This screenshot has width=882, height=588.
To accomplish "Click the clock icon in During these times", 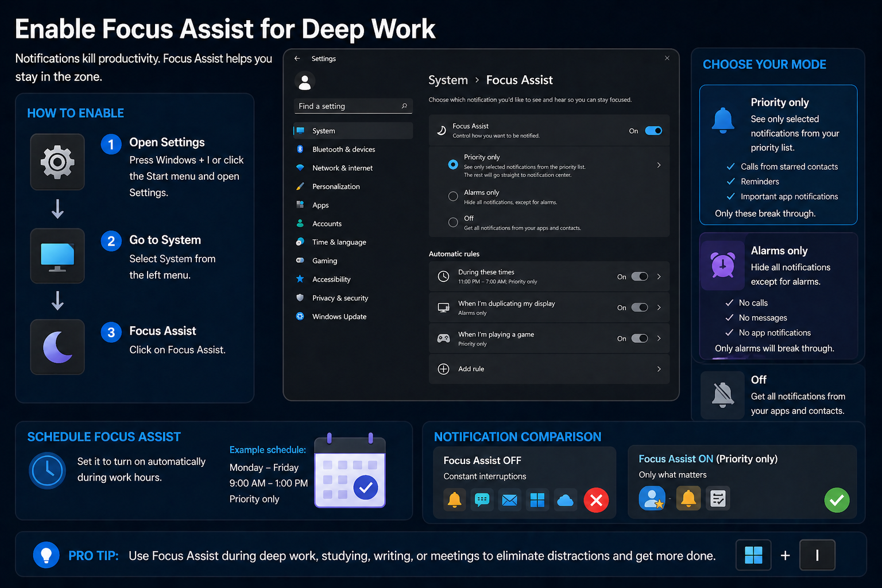I will [443, 277].
